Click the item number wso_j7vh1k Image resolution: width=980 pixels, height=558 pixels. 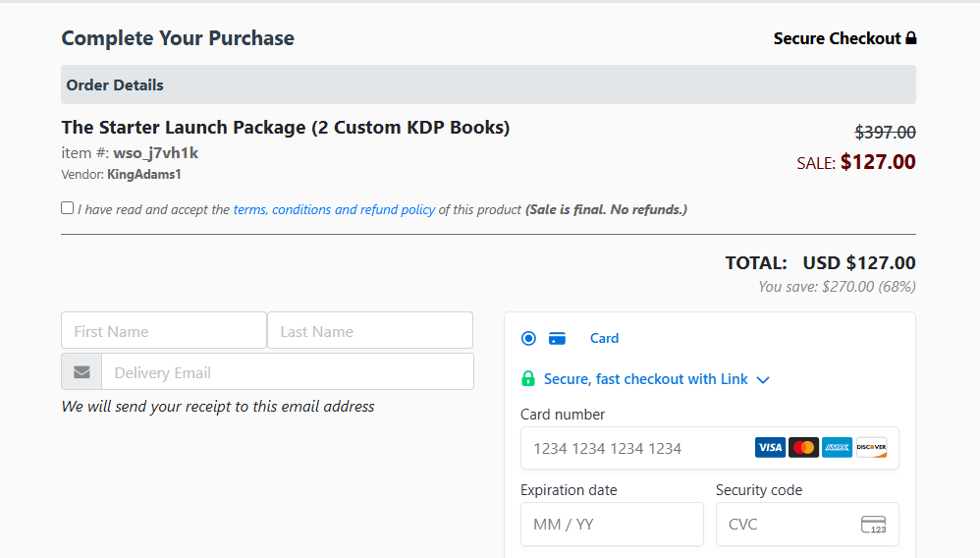(155, 153)
